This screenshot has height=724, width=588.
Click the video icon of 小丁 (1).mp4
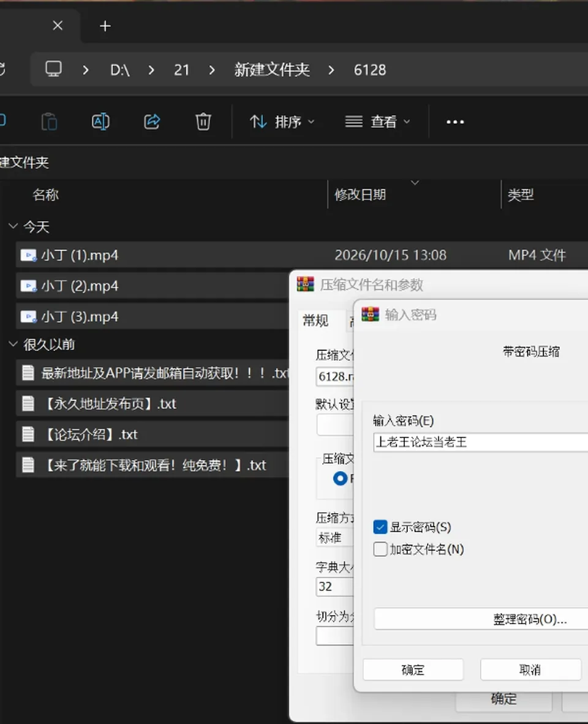coord(28,255)
